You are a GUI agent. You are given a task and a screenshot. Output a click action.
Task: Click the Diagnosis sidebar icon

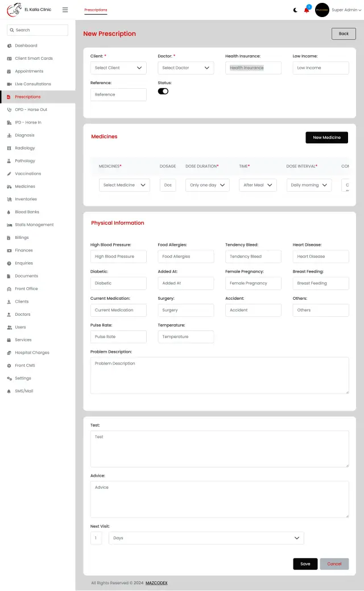9,135
